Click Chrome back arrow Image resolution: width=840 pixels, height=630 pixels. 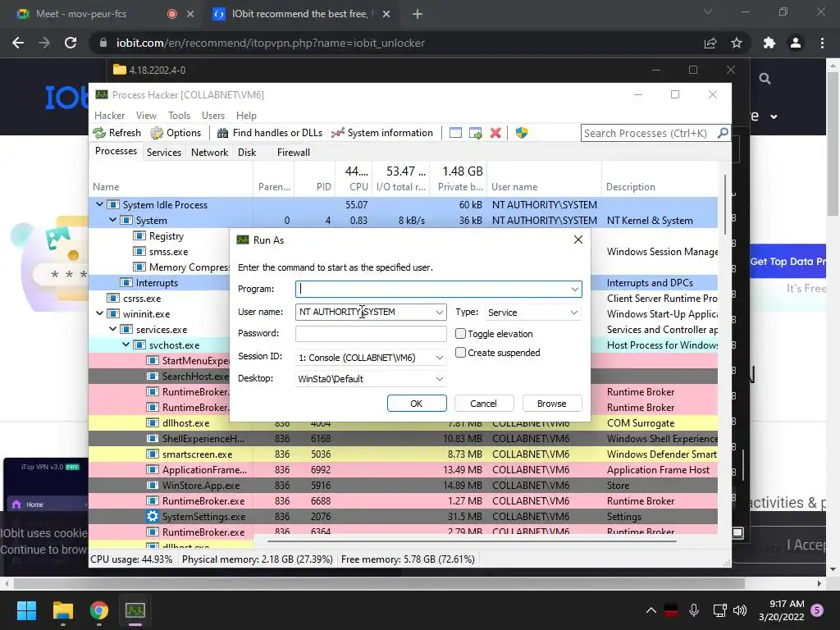18,43
